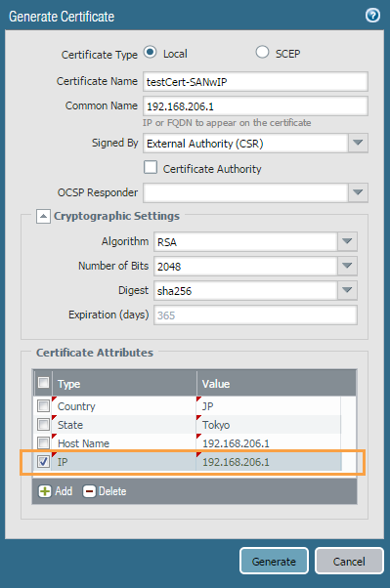Click the State type cell
The height and width of the screenshot is (588, 390).
[124, 425]
